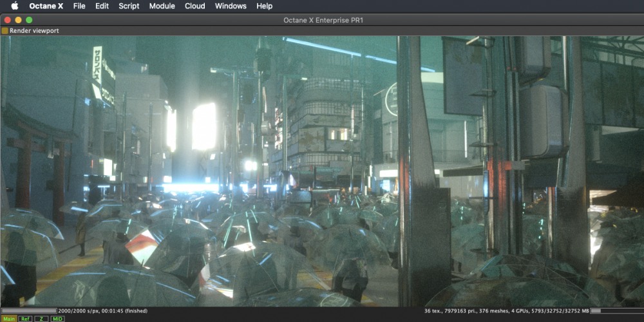Open the Script menu
644x322 pixels.
[x=129, y=6]
